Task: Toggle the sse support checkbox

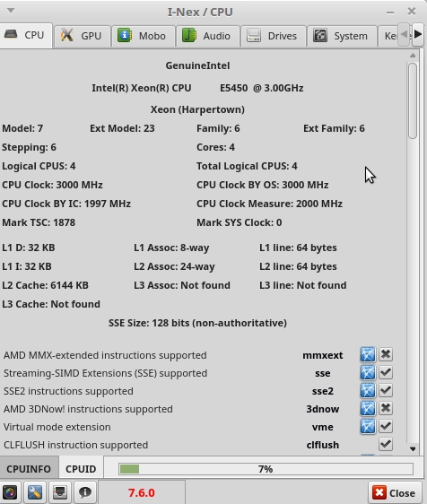Action: (386, 372)
